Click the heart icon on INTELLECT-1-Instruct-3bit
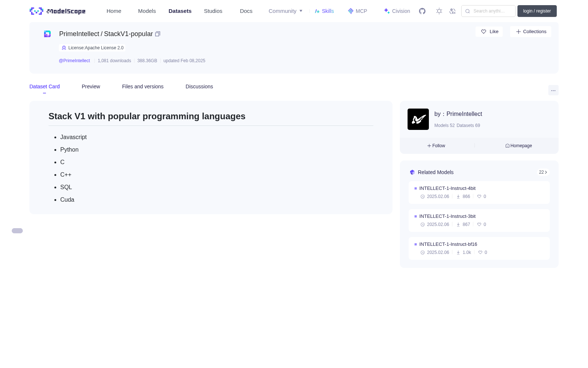Viewport: 588px width, 368px height. point(479,224)
